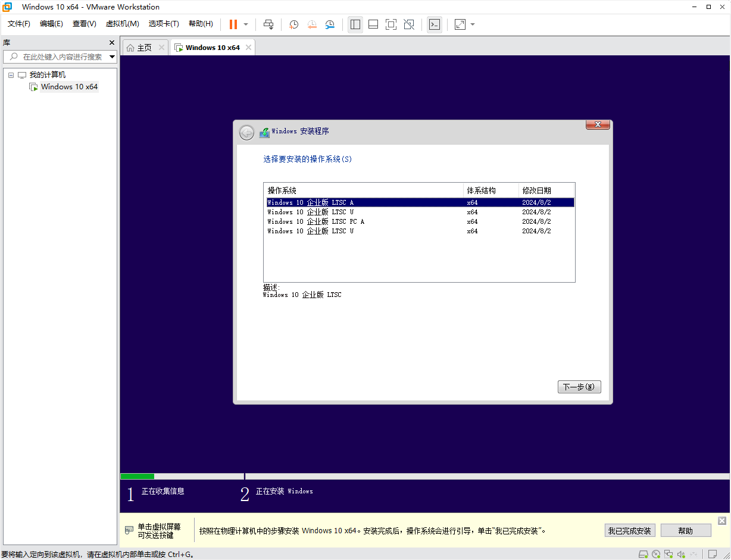
Task: Take a snapshot of the virtual machine
Action: (x=293, y=24)
